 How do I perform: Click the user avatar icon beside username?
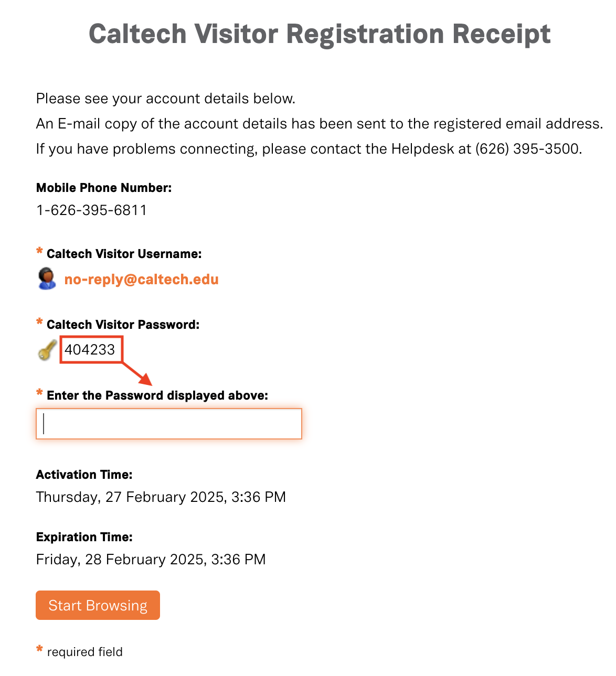[47, 278]
